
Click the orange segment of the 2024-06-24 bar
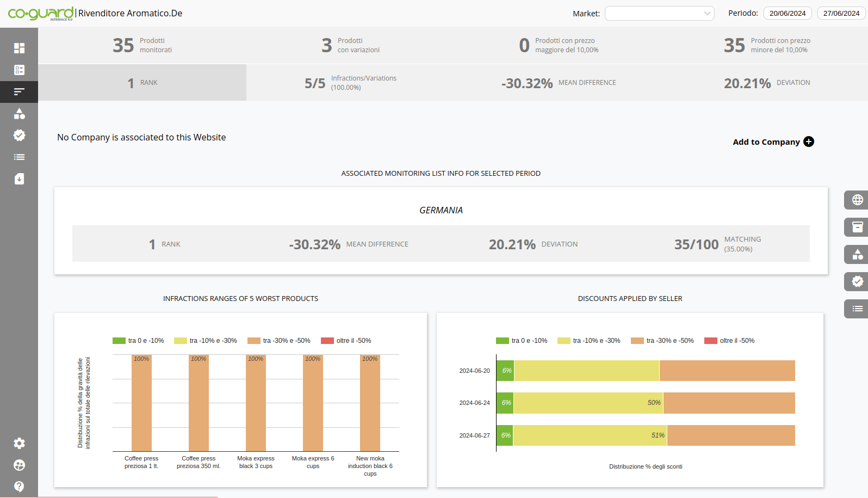pyautogui.click(x=729, y=403)
